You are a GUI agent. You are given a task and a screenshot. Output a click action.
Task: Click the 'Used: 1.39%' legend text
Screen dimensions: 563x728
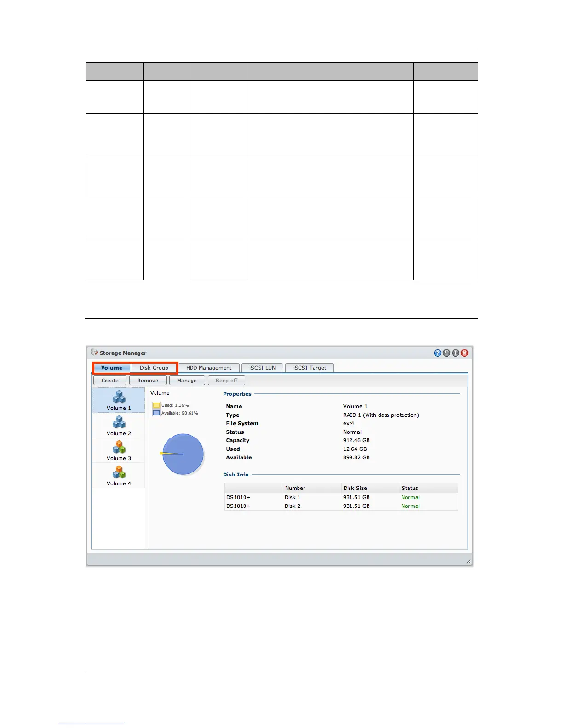tap(175, 405)
